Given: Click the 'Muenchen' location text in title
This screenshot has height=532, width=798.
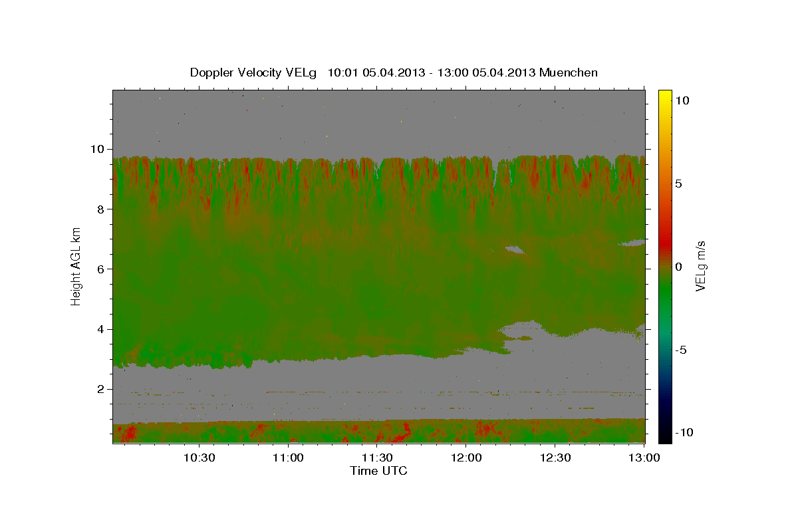Looking at the screenshot, I should (x=569, y=72).
